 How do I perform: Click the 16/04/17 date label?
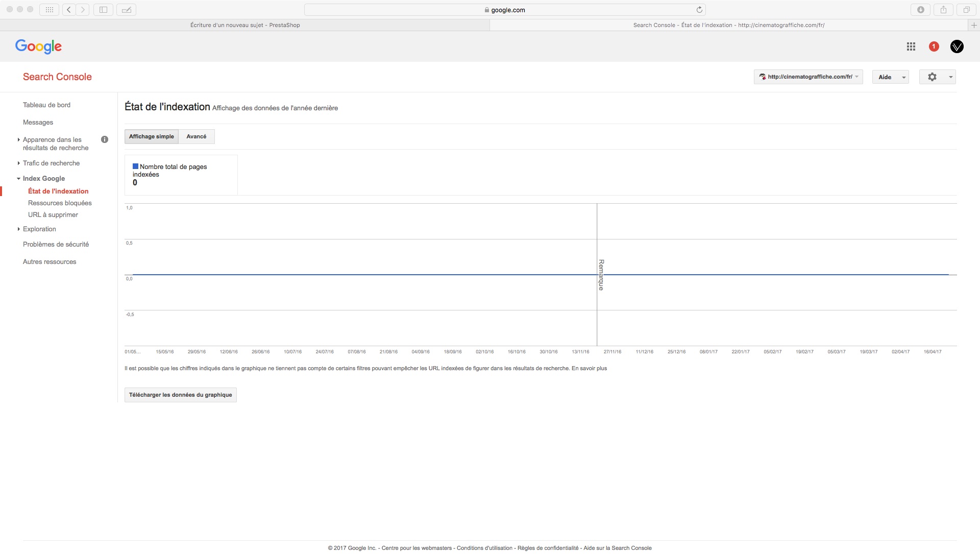pos(933,352)
